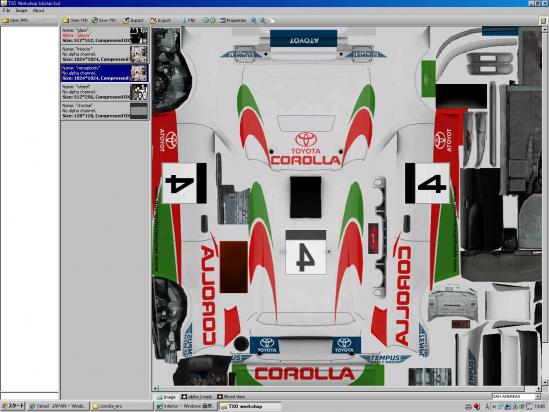Click the horizontal scrollbar right arrow

tap(539, 389)
